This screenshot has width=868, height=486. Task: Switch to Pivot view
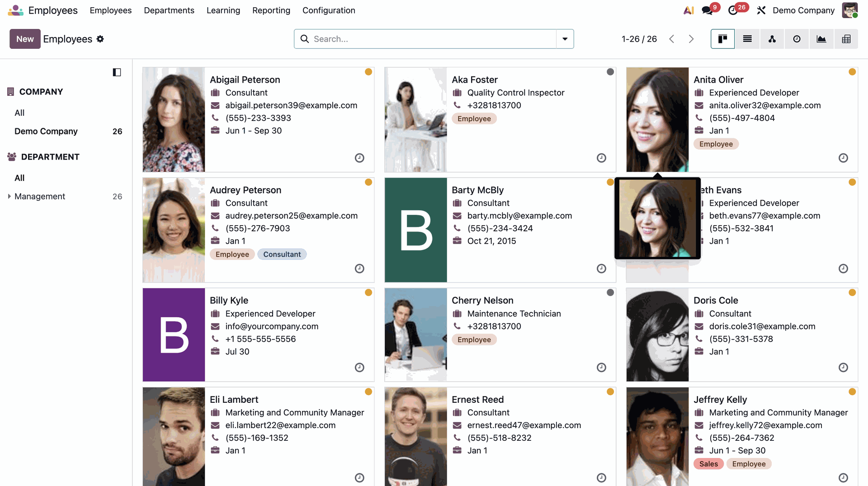(846, 39)
